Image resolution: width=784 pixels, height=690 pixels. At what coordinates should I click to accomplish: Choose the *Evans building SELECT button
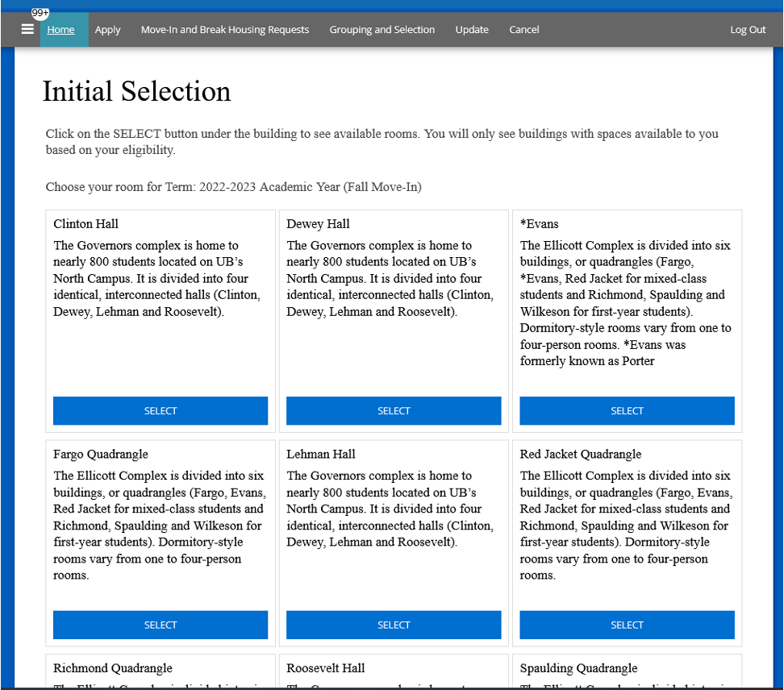pos(627,411)
